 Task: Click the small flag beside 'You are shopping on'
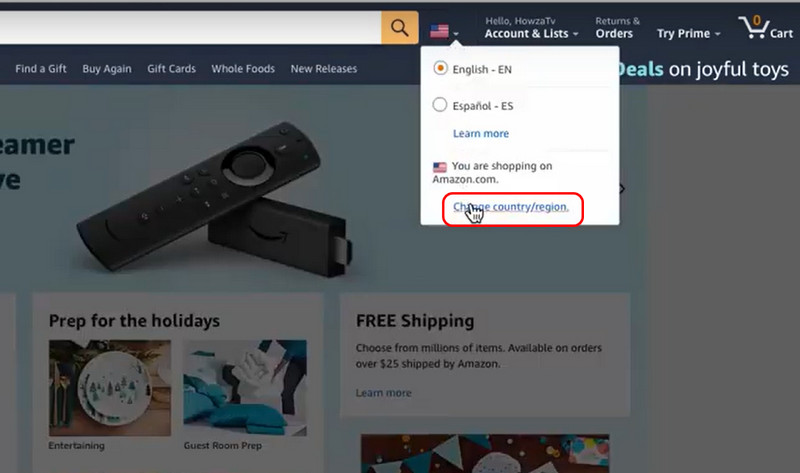[439, 167]
